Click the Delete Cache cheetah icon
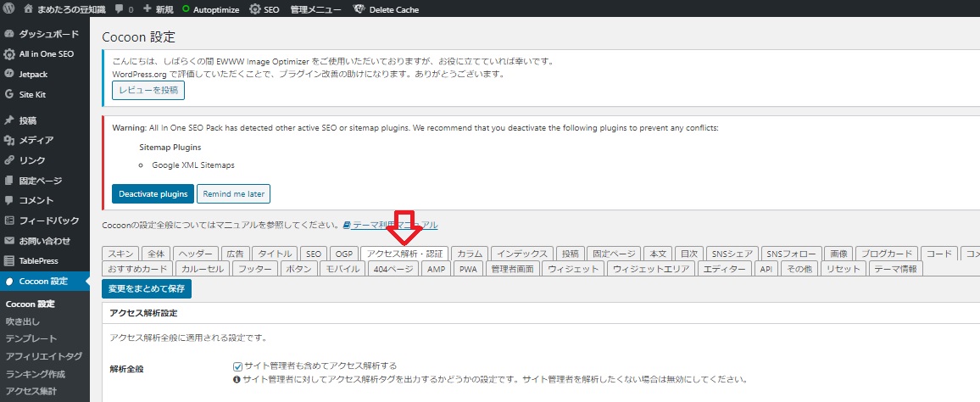This screenshot has height=402, width=980. point(359,9)
